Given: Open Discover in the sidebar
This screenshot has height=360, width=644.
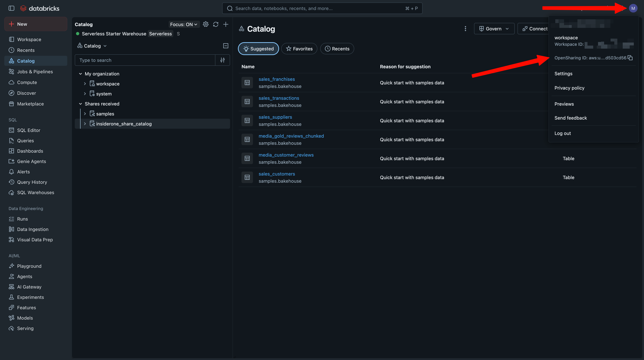Looking at the screenshot, I should 36,93.
